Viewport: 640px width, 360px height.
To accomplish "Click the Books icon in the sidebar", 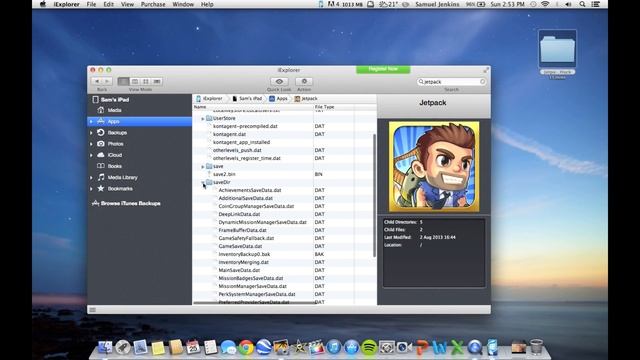I will [x=101, y=166].
